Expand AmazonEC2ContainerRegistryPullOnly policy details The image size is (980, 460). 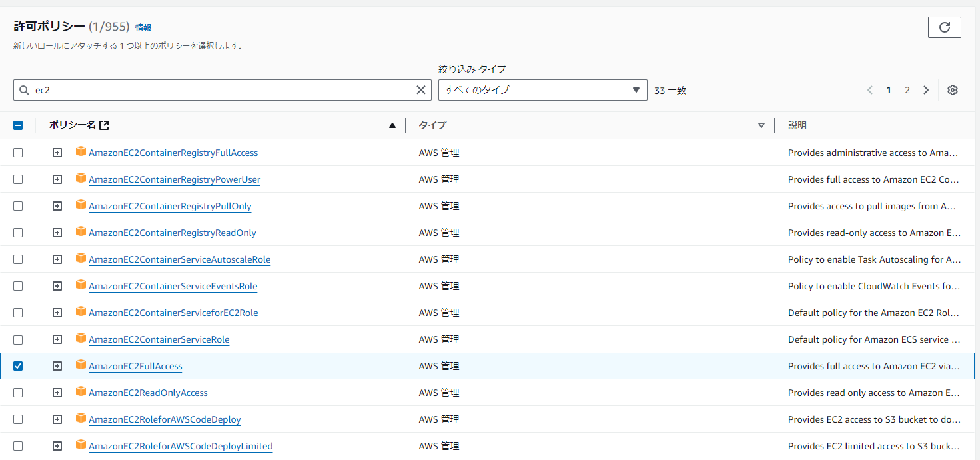coord(57,206)
